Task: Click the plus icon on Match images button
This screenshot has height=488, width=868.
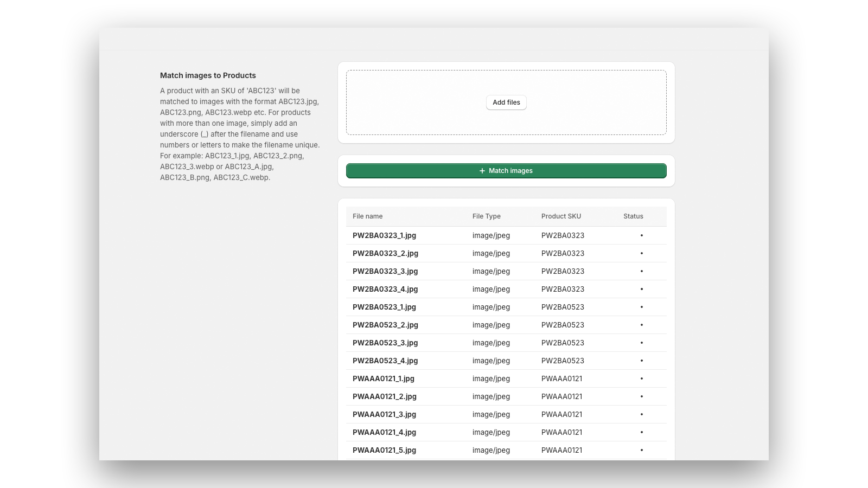Action: tap(481, 170)
